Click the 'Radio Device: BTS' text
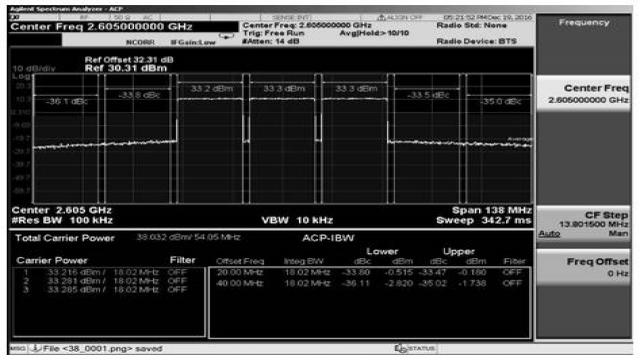 tap(477, 41)
